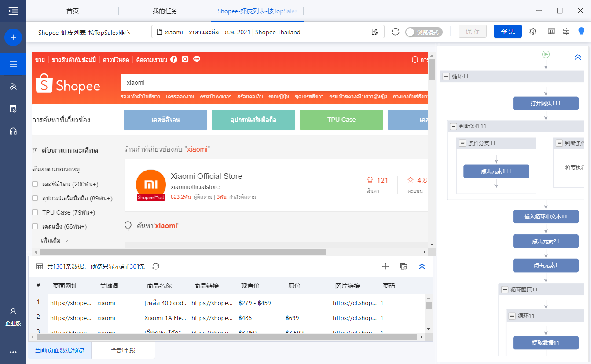Click the green TPU Case tile
Image resolution: width=591 pixels, height=364 pixels.
coord(341,120)
